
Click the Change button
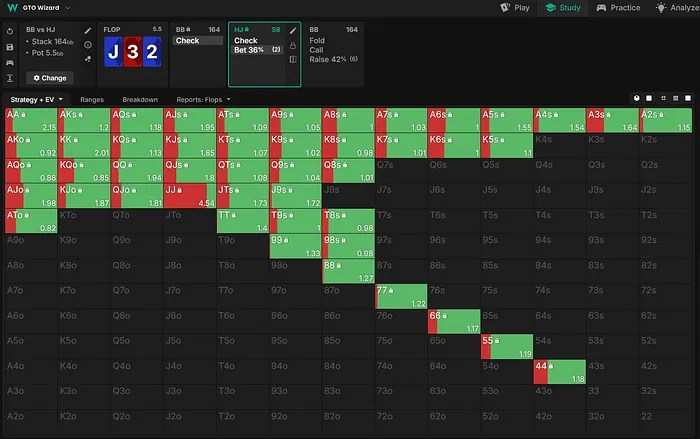pos(49,77)
